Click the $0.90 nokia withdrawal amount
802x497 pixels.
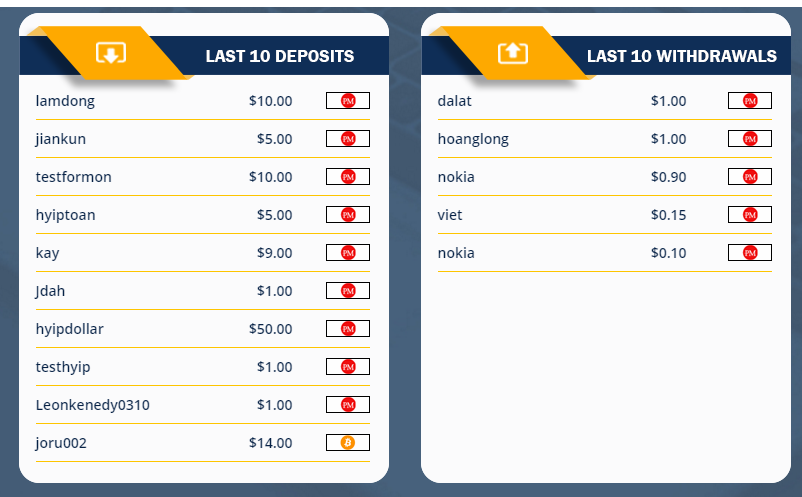(x=668, y=177)
